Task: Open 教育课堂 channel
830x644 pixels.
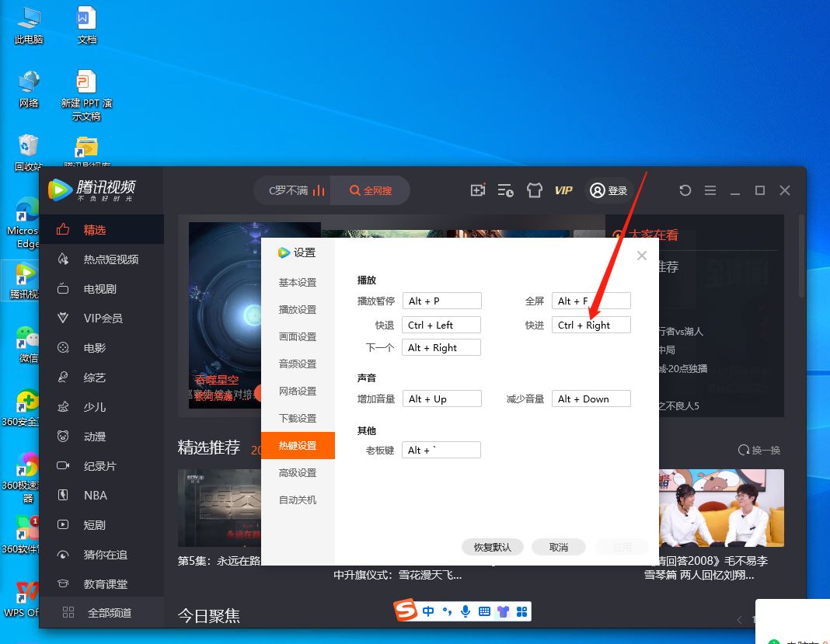Action: 101,583
